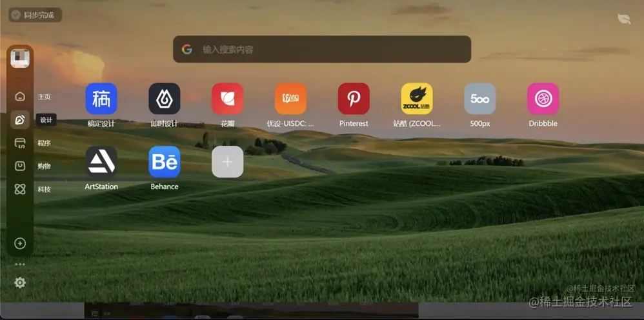Click the 稿定设计 text label
Screen dimensions: 644x320
pyautogui.click(x=101, y=124)
